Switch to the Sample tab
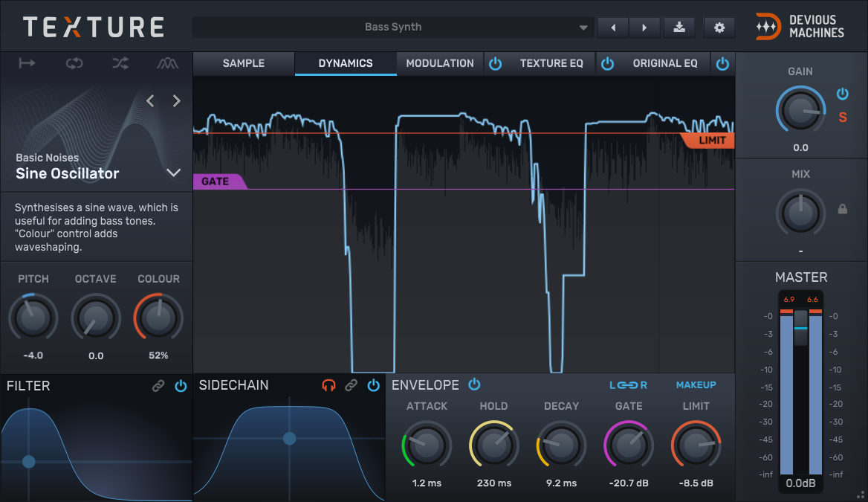 coord(244,63)
